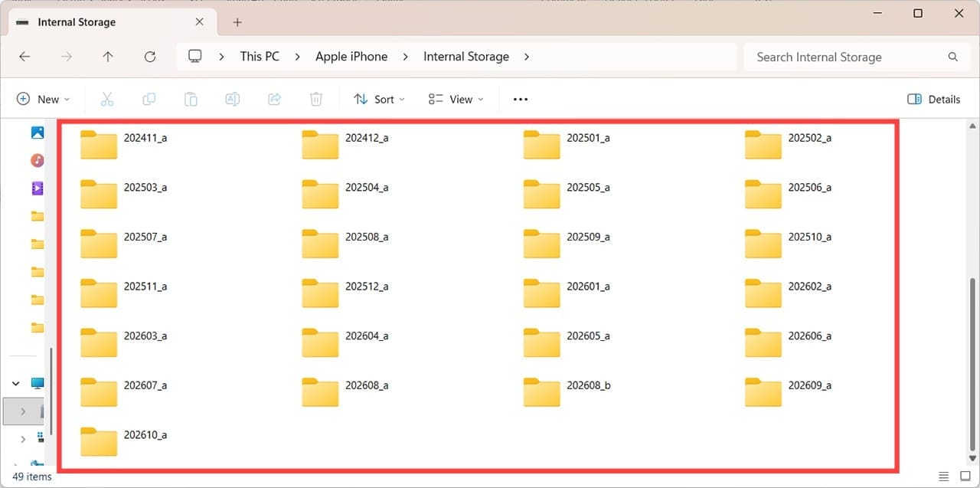Switch to large icons view in status bar
The height and width of the screenshot is (488, 980).
(x=965, y=477)
